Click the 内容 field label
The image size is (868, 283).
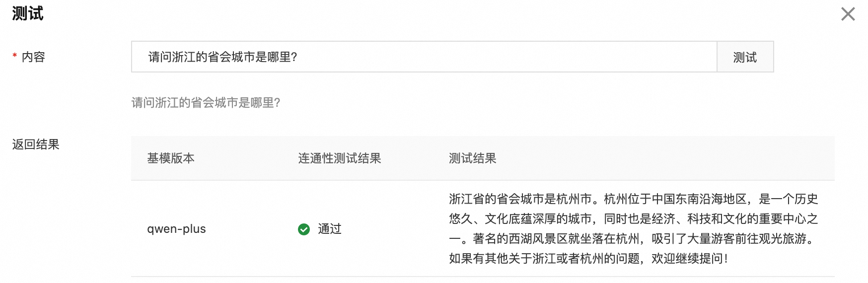[x=33, y=57]
